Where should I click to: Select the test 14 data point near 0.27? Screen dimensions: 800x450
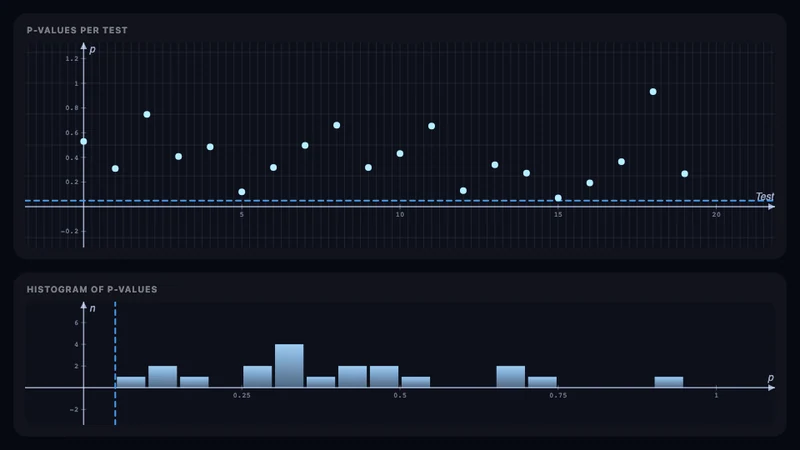(527, 173)
